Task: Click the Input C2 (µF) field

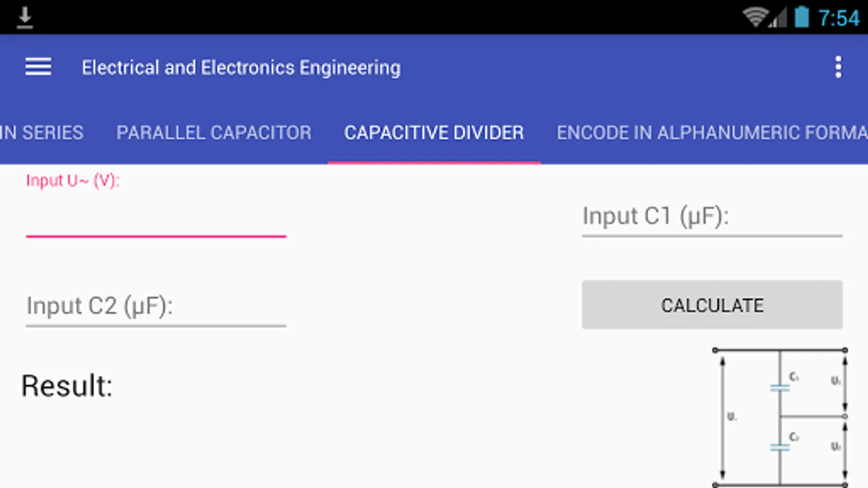Action: [x=156, y=306]
